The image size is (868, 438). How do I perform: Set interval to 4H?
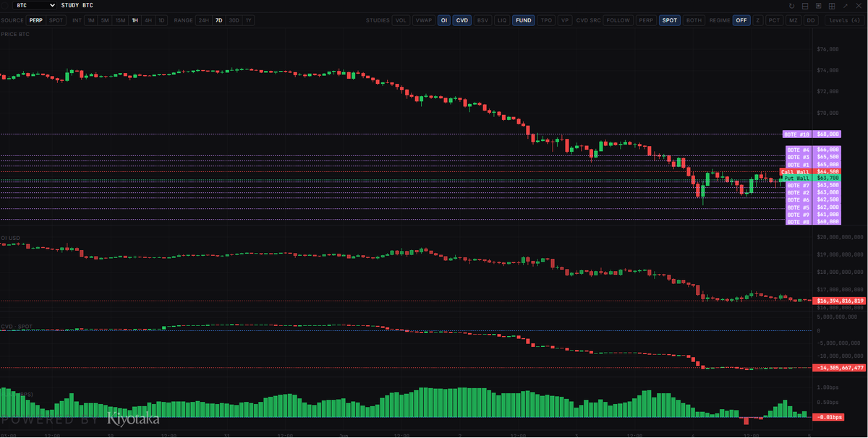148,20
